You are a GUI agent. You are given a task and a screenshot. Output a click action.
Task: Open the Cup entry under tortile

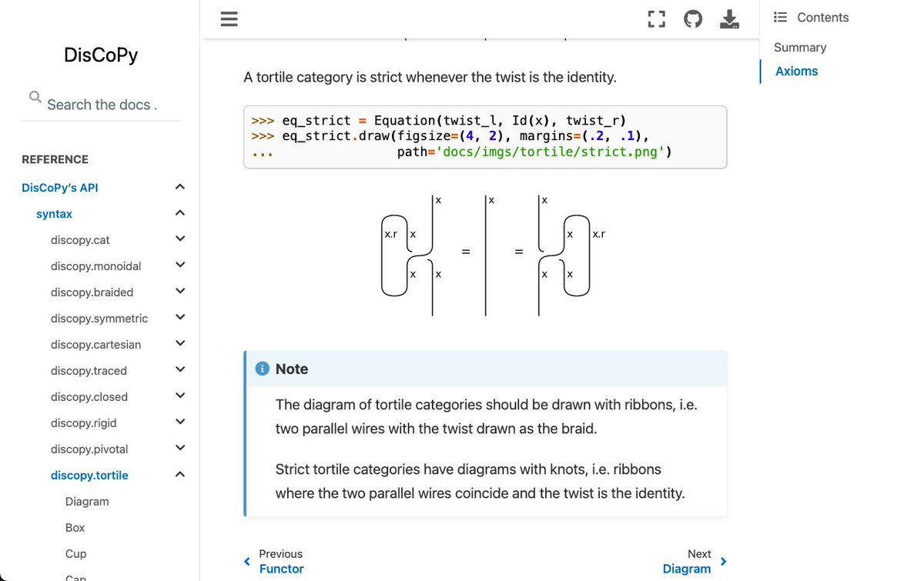pyautogui.click(x=76, y=554)
